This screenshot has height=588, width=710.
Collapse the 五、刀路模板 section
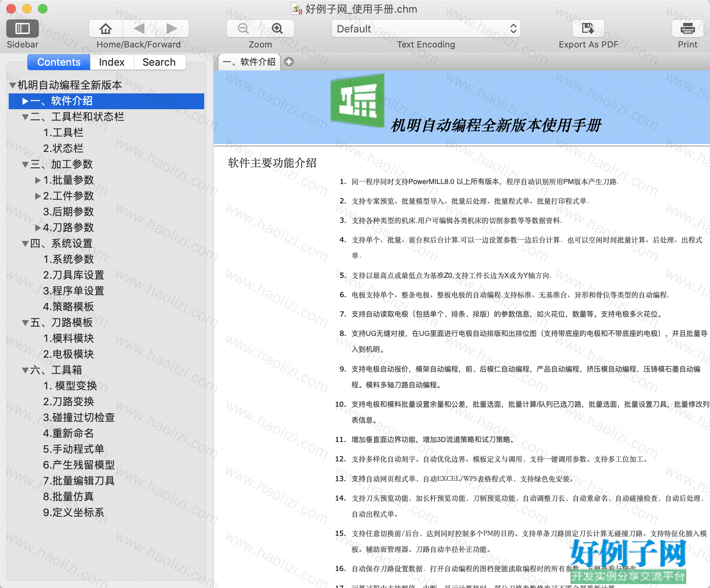(x=25, y=323)
